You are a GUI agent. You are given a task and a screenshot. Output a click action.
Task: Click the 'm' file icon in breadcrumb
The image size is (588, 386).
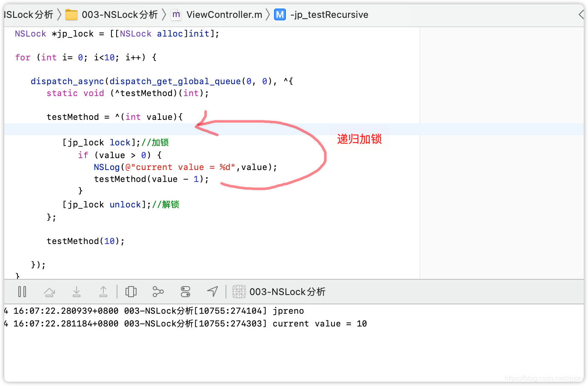pyautogui.click(x=176, y=15)
